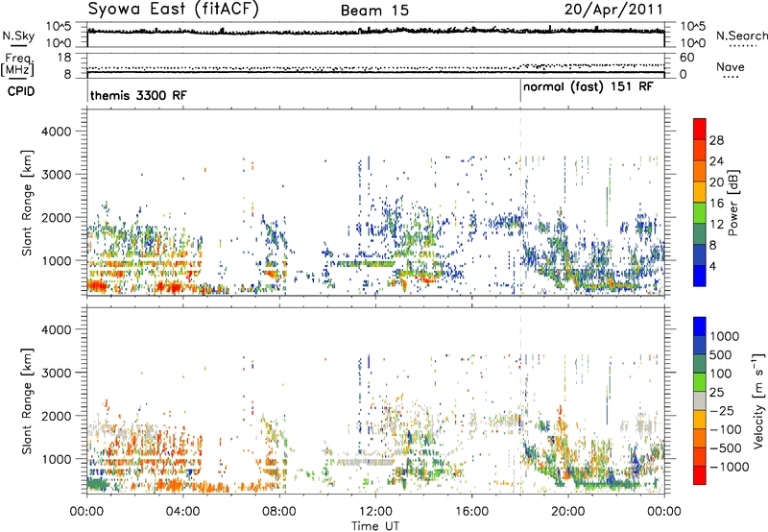Click light green Power colorbar segment between 12 and 16
This screenshot has width=768, height=532.
700,213
